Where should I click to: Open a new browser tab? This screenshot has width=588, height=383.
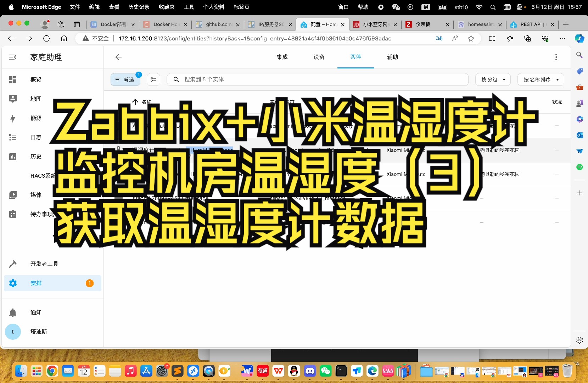pyautogui.click(x=566, y=24)
